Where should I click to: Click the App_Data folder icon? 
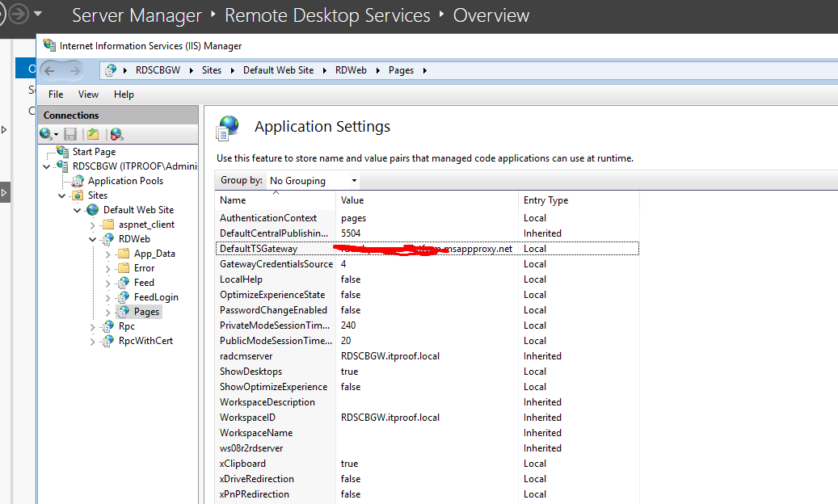point(124,253)
